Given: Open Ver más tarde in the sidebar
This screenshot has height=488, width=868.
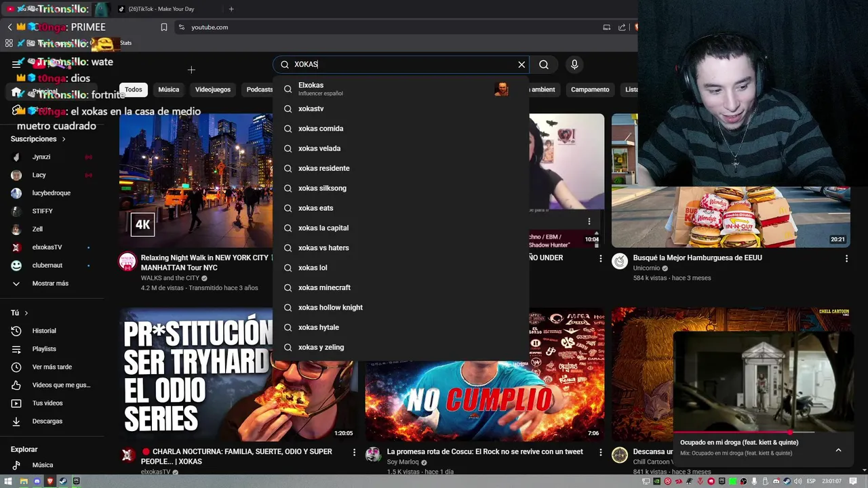Looking at the screenshot, I should tap(53, 367).
